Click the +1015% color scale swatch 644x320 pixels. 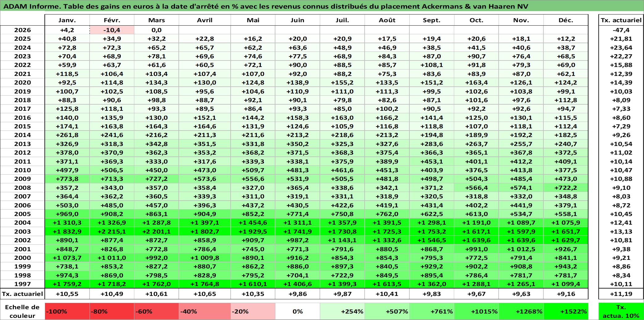click(x=476, y=311)
